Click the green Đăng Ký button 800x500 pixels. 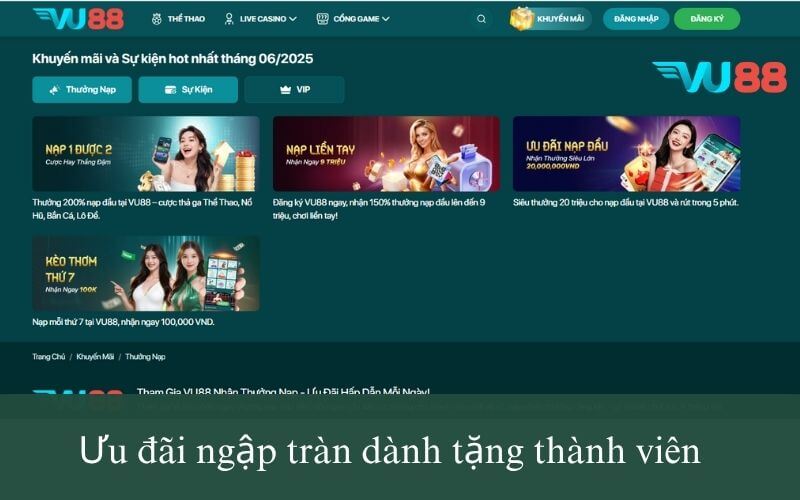pos(707,19)
